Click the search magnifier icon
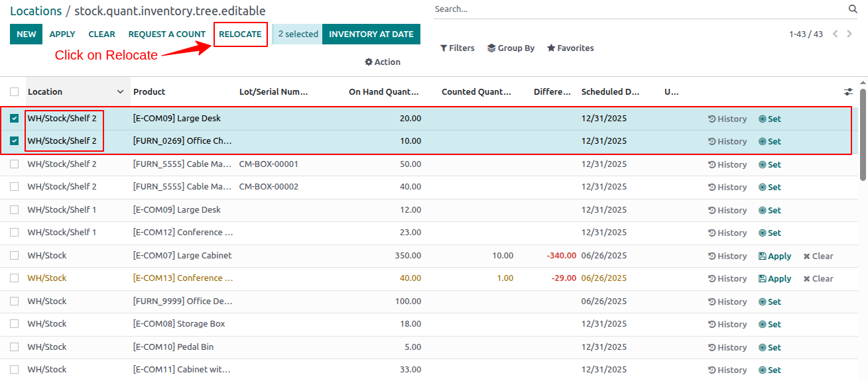This screenshot has height=381, width=868. [853, 9]
